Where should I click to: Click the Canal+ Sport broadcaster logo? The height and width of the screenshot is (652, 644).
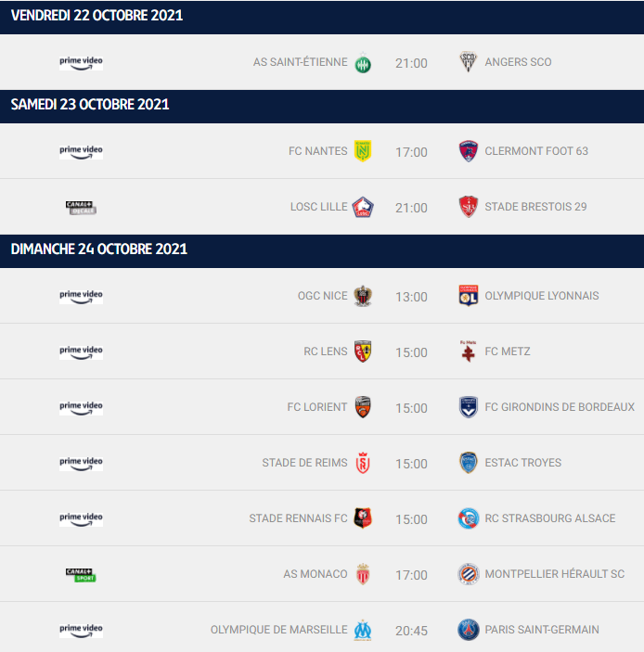click(x=81, y=575)
